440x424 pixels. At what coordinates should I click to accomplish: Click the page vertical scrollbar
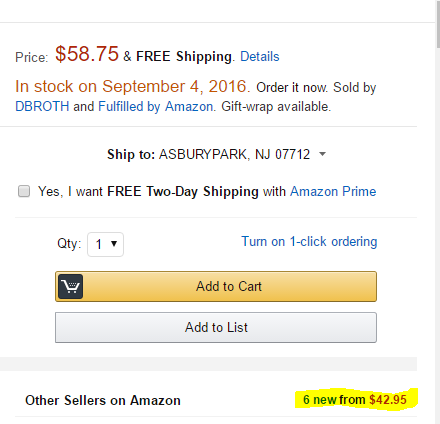click(438, 212)
